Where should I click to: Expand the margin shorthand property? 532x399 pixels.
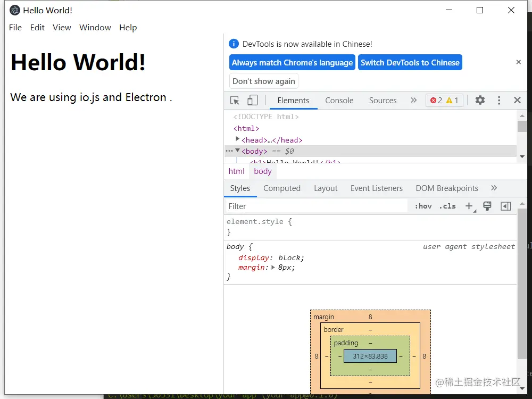point(273,268)
